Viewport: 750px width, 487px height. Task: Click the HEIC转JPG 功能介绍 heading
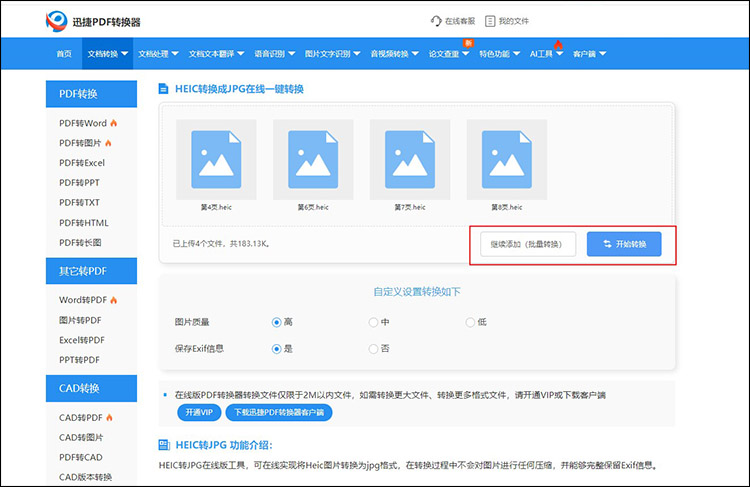pyautogui.click(x=224, y=445)
